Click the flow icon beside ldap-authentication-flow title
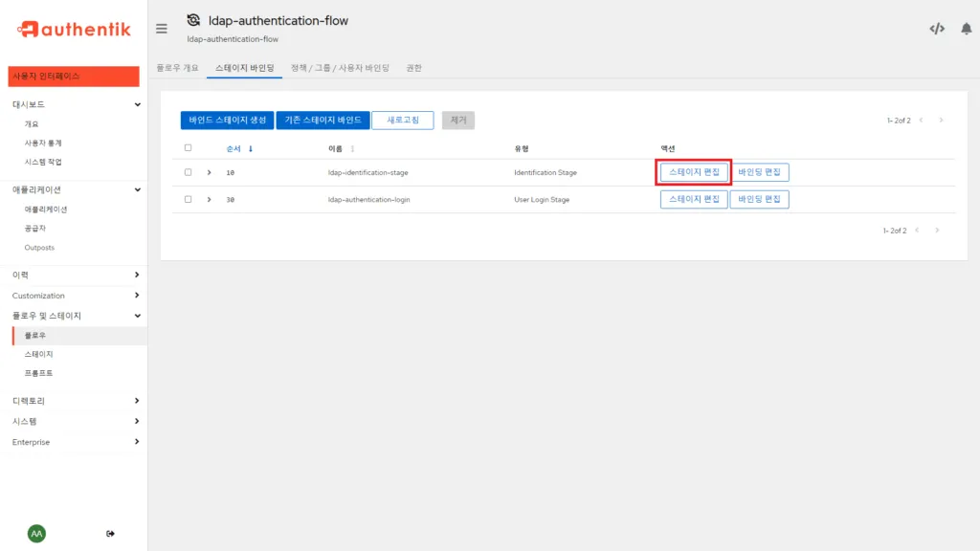The width and height of the screenshot is (980, 551). (192, 20)
